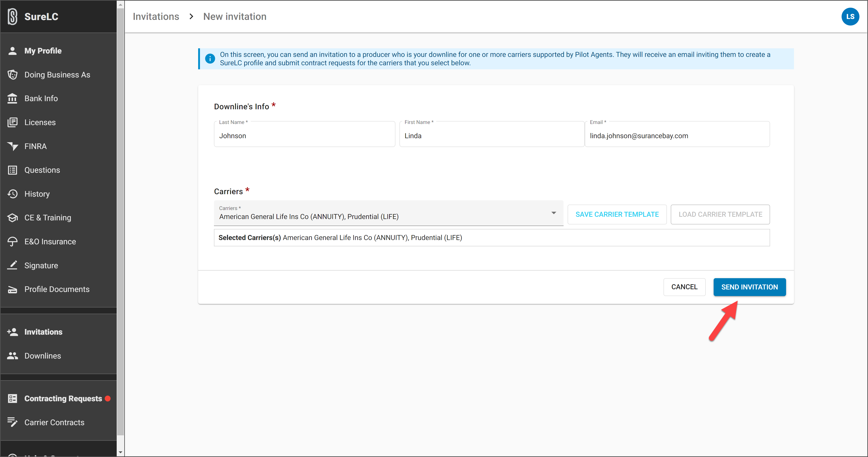Image resolution: width=868 pixels, height=457 pixels.
Task: Open the FINRA section
Action: [58, 146]
